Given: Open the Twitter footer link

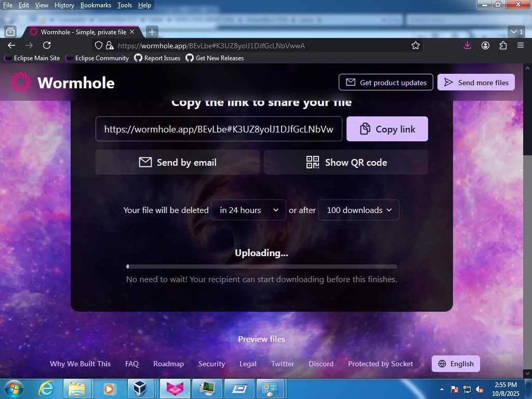Looking at the screenshot, I should (283, 364).
